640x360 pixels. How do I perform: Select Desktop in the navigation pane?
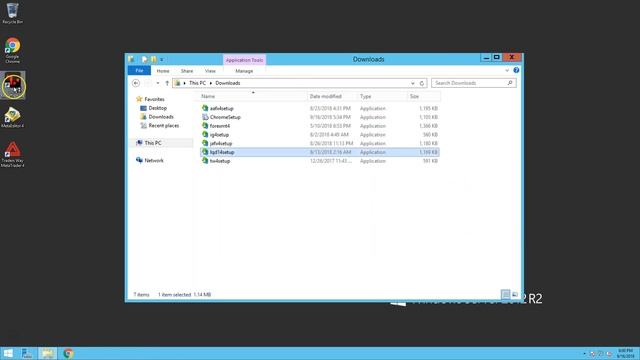click(x=158, y=108)
